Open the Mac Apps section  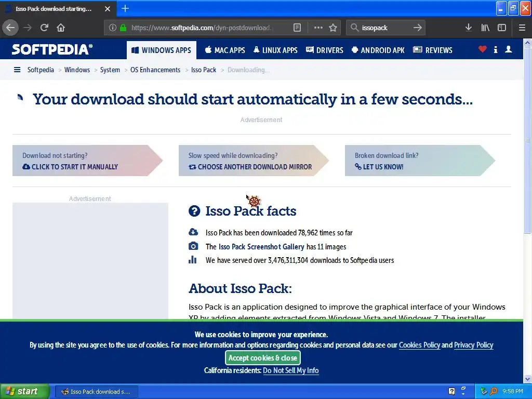(225, 50)
